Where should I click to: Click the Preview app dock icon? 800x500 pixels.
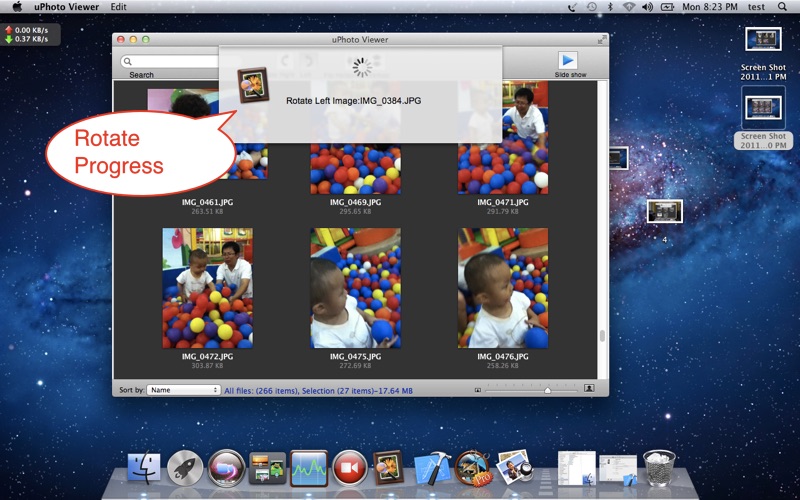point(512,467)
